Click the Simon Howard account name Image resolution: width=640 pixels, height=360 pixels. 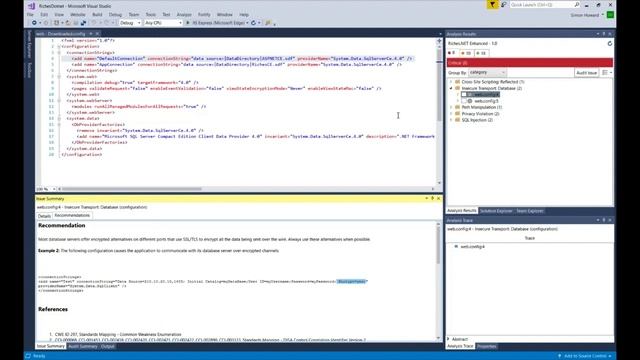(x=585, y=15)
